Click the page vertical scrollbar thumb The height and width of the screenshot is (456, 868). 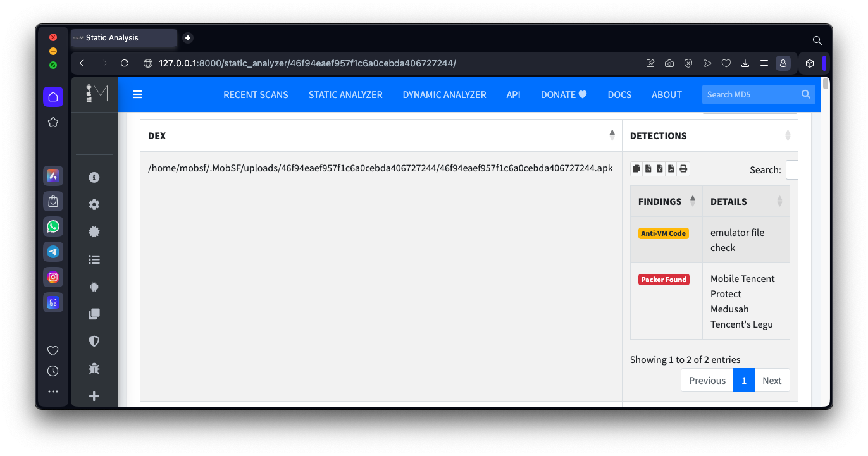click(x=825, y=85)
